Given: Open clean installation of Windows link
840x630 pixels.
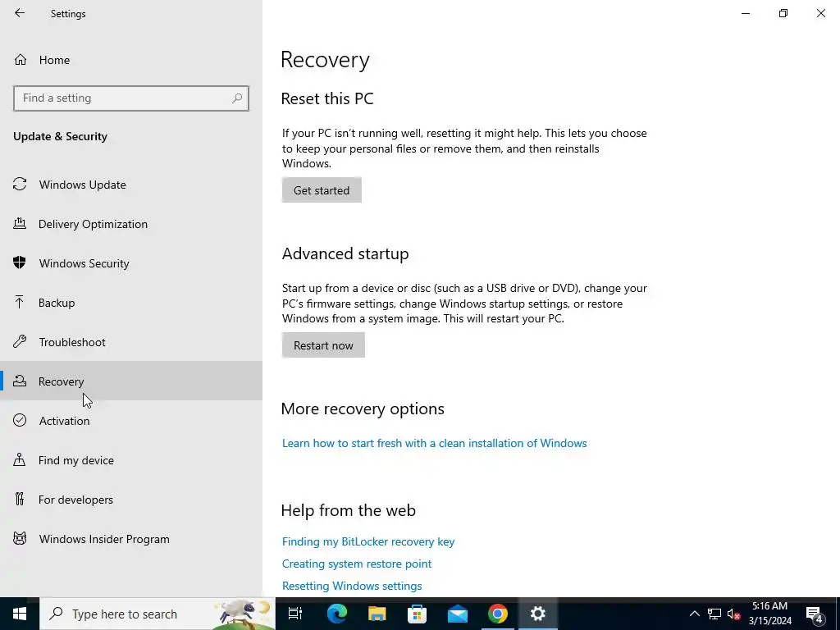Looking at the screenshot, I should point(435,443).
